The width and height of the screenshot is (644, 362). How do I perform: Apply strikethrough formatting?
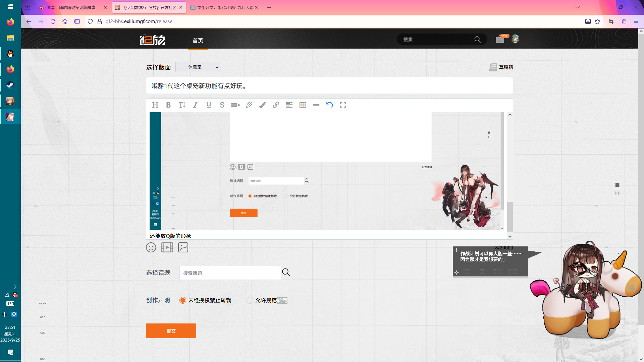(x=222, y=105)
